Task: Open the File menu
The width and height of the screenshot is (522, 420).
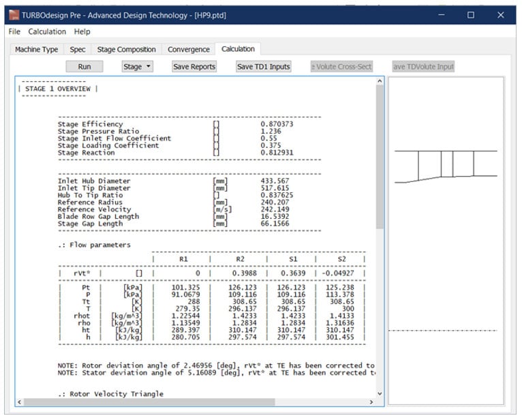Action: click(x=14, y=31)
